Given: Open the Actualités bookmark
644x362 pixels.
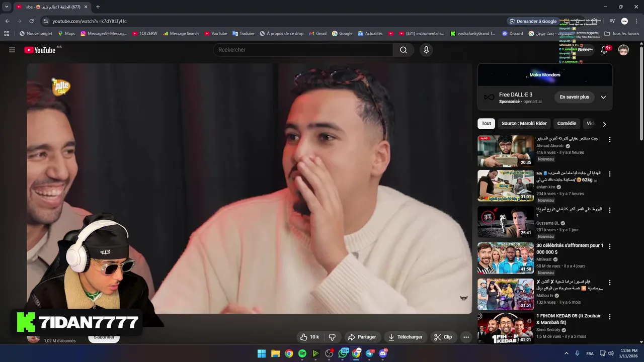Looking at the screenshot, I should [370, 34].
